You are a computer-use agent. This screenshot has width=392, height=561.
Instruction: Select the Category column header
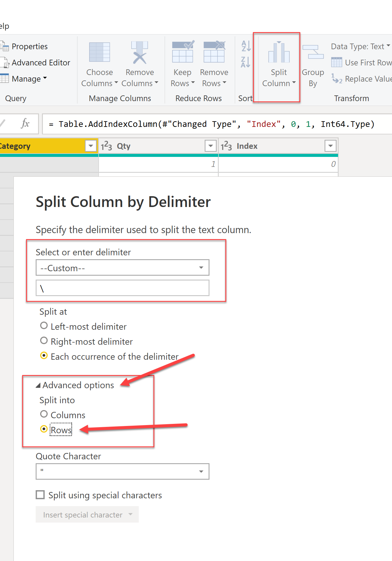coord(49,146)
